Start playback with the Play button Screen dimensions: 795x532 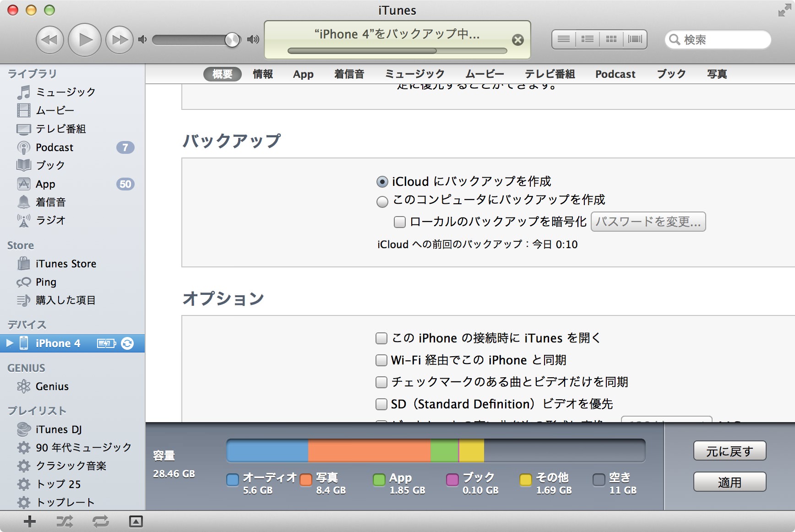click(85, 40)
